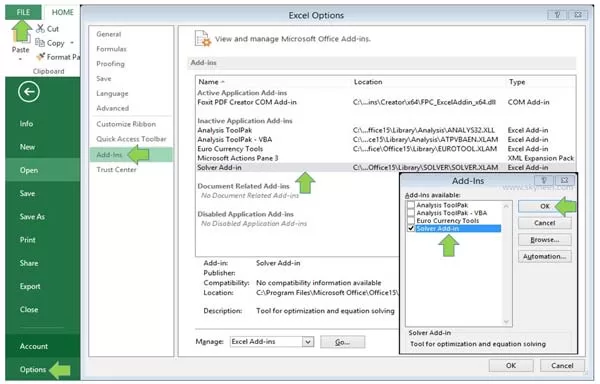Click Add-Ins dialog help question mark
The height and width of the screenshot is (384, 600).
pyautogui.click(x=544, y=180)
